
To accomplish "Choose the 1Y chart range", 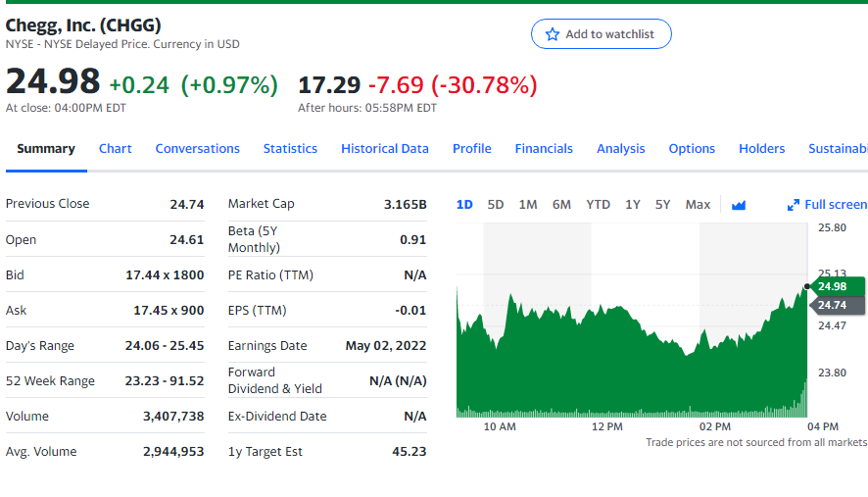I will click(x=633, y=205).
